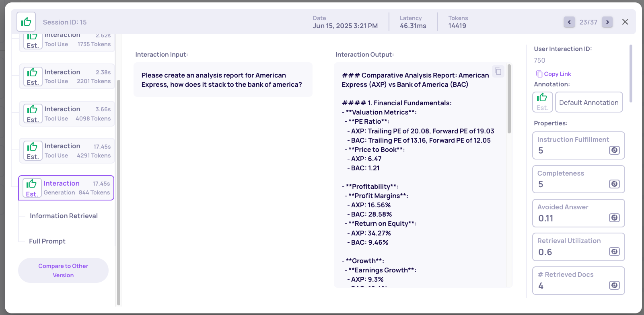The height and width of the screenshot is (315, 644).
Task: Click thumbs-up badge on the 2.38s interaction
Action: coord(33,76)
